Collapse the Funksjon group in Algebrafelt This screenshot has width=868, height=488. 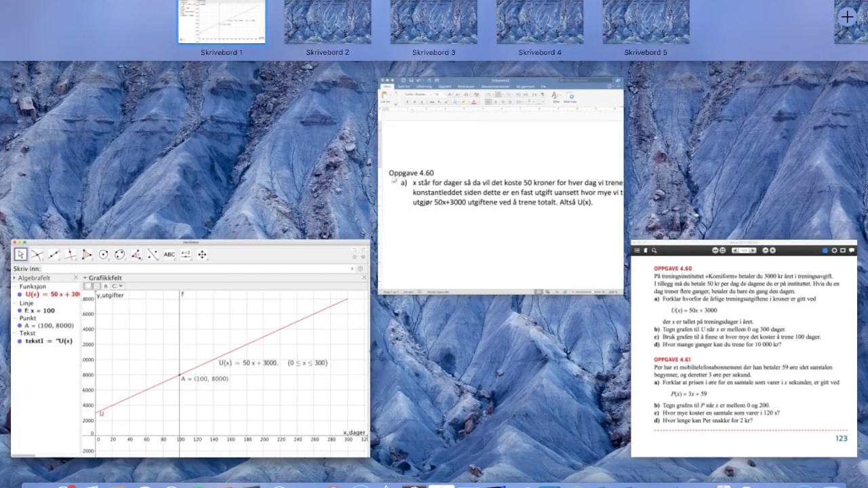tap(14, 287)
